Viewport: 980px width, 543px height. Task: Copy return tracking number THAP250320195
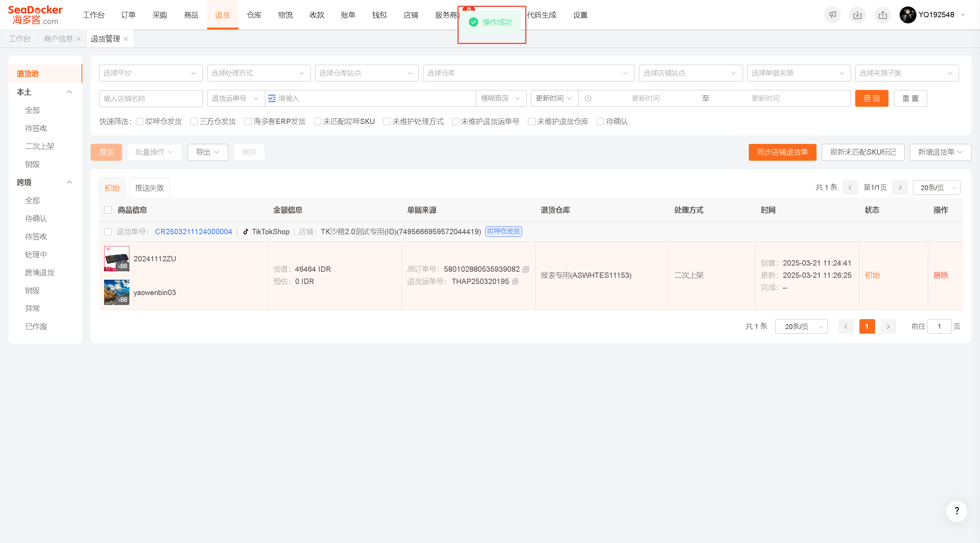(x=515, y=282)
